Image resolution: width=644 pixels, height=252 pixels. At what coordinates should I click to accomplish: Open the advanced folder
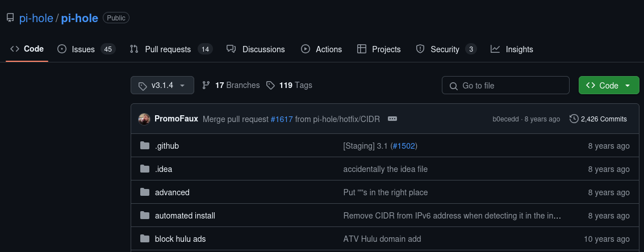pyautogui.click(x=172, y=192)
